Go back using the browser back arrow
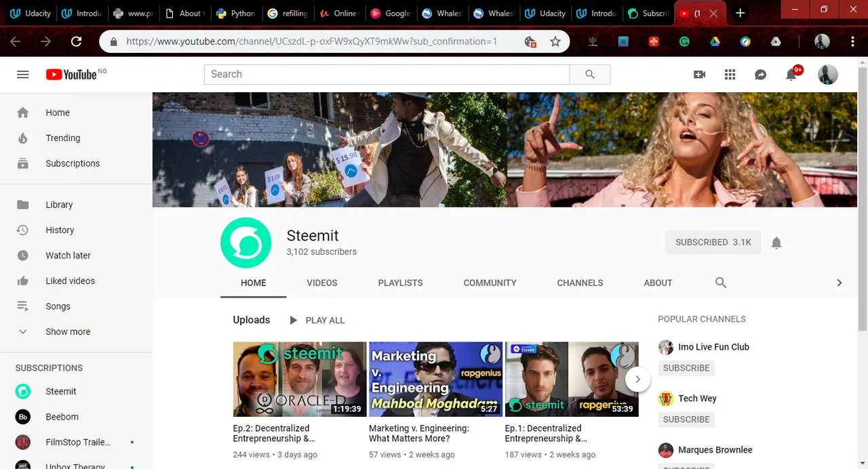Screen dimensions: 868x469 point(15,41)
